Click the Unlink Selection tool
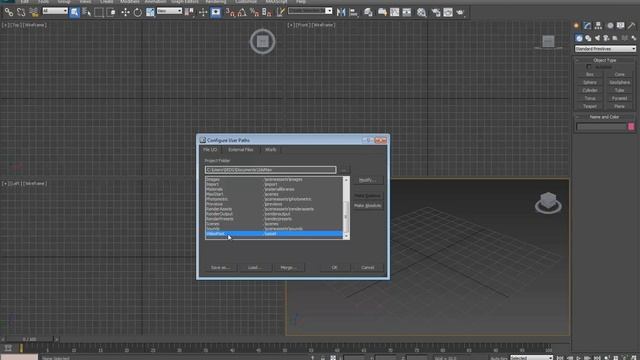640x360 pixels. pyautogui.click(x=21, y=12)
